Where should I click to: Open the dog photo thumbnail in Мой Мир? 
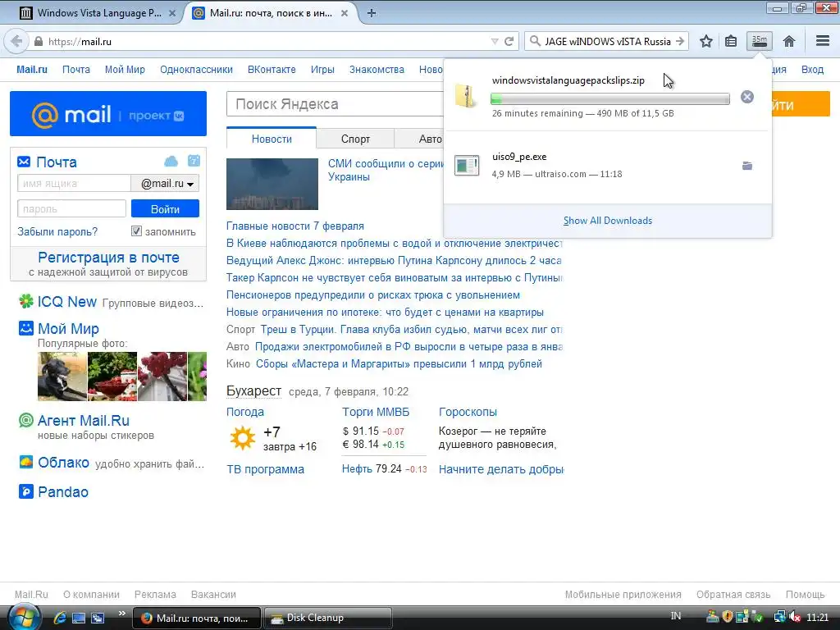tap(62, 376)
